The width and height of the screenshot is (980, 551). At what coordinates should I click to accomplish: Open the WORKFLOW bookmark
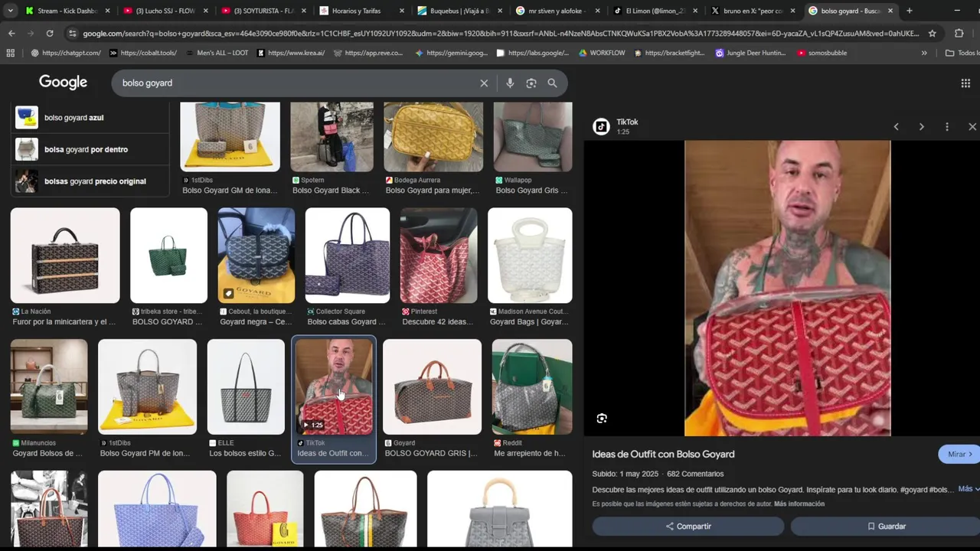click(602, 53)
